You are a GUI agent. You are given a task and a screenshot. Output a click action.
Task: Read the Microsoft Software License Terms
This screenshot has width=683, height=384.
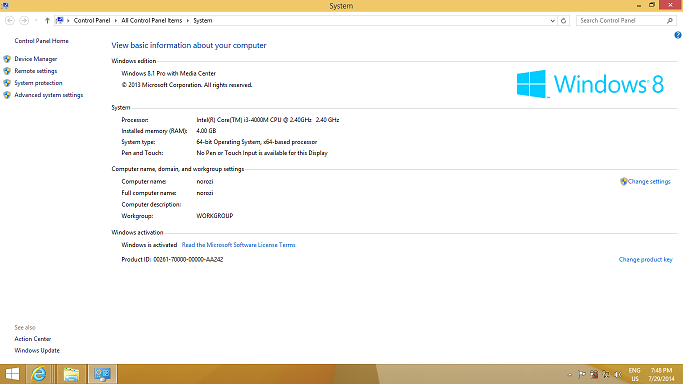(x=238, y=245)
